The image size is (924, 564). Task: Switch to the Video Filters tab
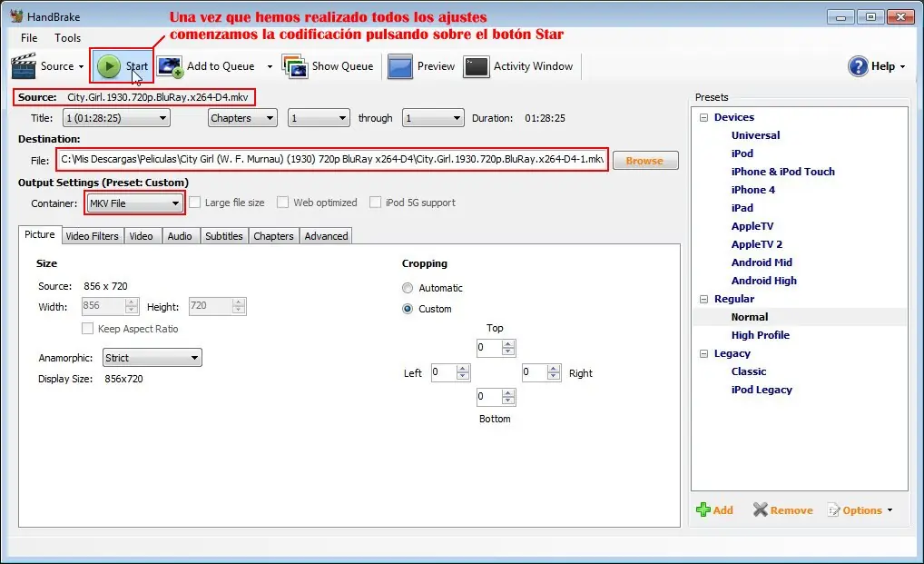point(93,236)
